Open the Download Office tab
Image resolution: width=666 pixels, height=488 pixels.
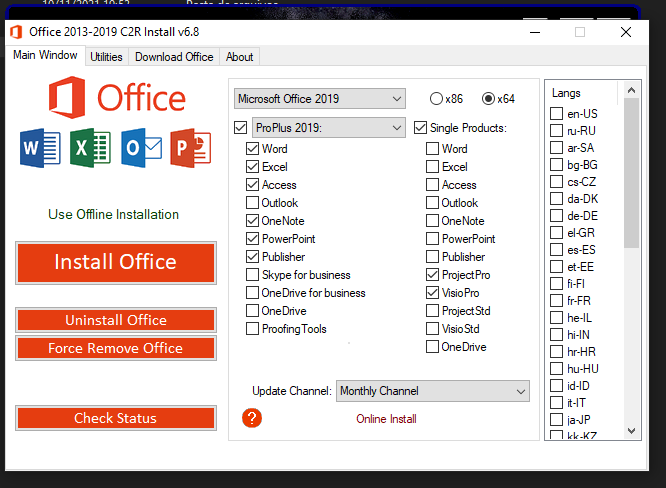pos(174,57)
